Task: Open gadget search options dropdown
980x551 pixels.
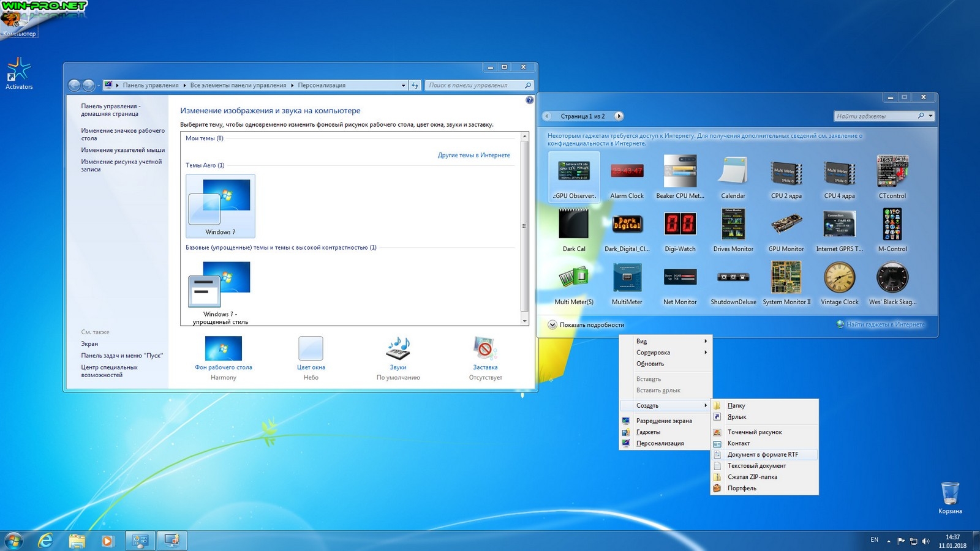Action: click(930, 116)
